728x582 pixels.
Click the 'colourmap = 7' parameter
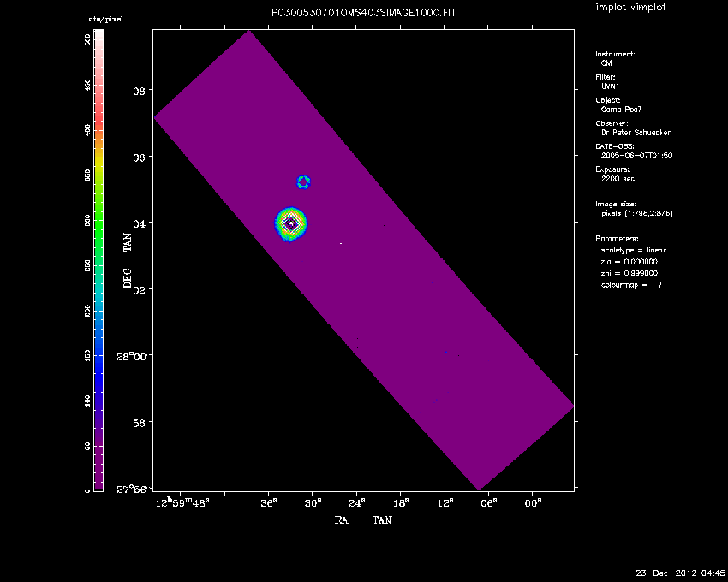tap(631, 285)
